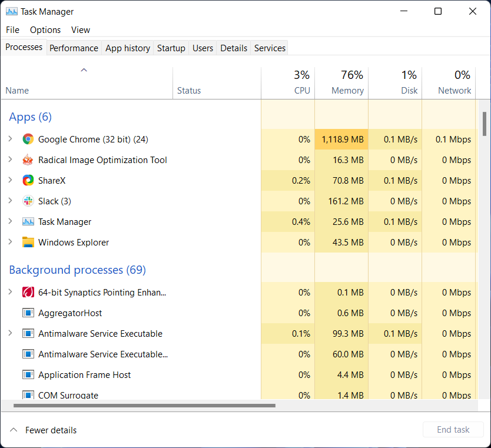Expand the 64-bit Synaptics Pointing Enhancer row
491x448 pixels.
(x=11, y=292)
